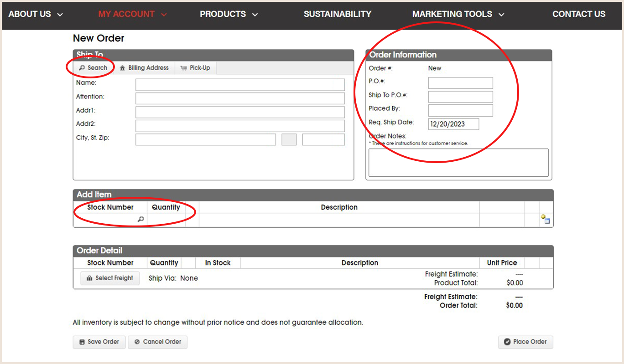Focus the Attention input field
624x364 pixels.
[x=240, y=98]
